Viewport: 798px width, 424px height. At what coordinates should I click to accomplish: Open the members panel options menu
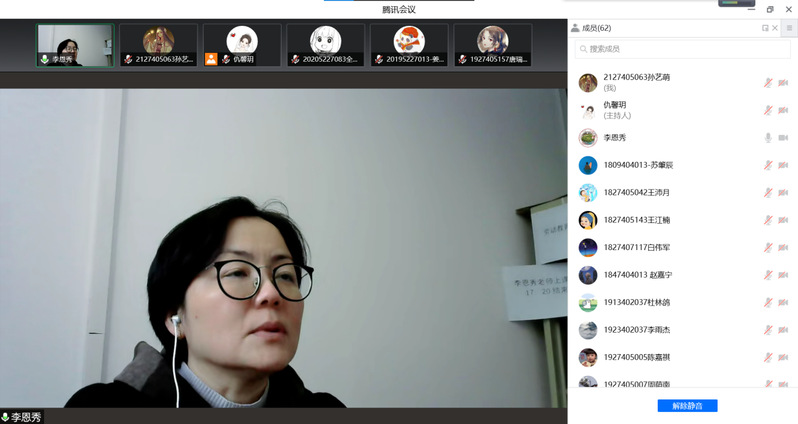coord(789,28)
